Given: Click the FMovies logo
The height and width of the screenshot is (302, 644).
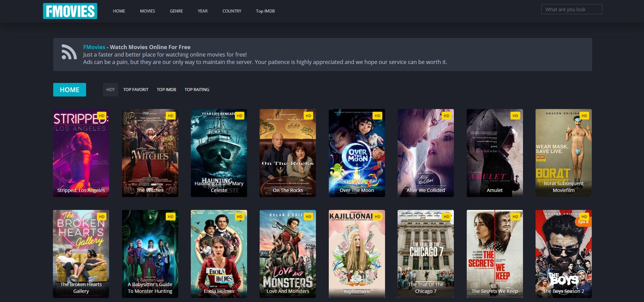Looking at the screenshot, I should click(x=70, y=11).
